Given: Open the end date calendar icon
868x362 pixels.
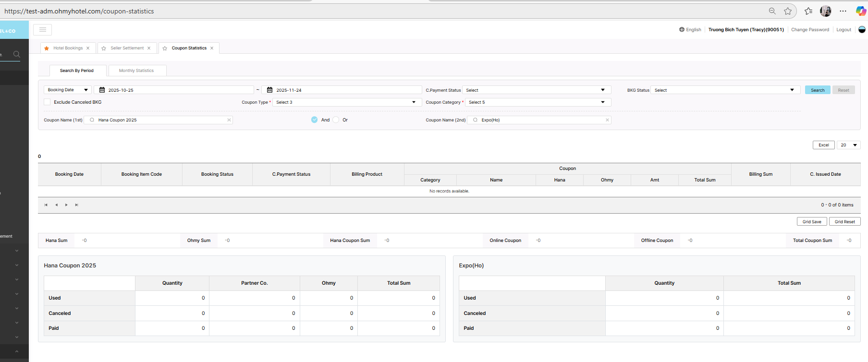Looking at the screenshot, I should tap(269, 90).
